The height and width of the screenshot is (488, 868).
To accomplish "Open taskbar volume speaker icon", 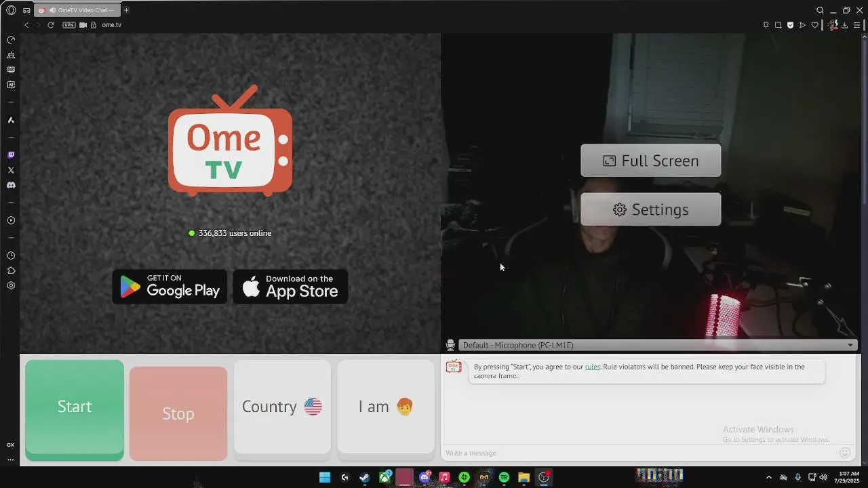I will 823,477.
